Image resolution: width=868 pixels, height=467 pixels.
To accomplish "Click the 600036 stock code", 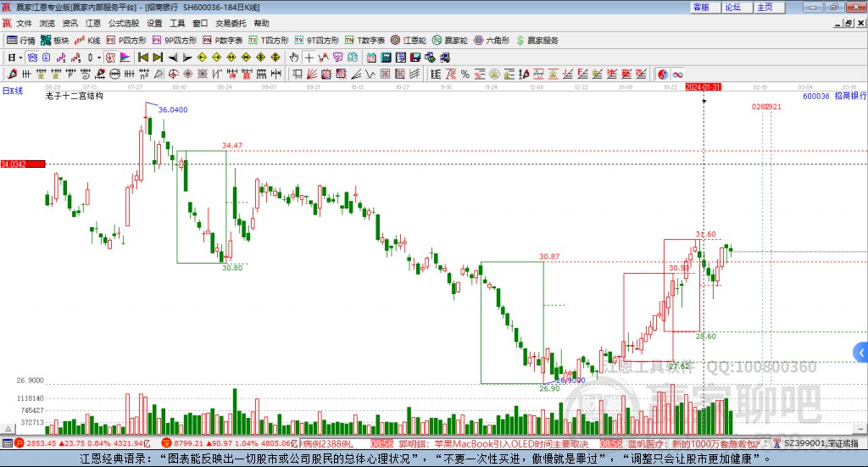I will click(x=816, y=96).
